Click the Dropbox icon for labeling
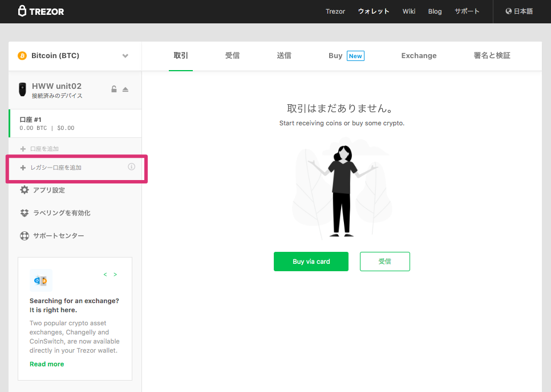The image size is (551, 392). [25, 213]
